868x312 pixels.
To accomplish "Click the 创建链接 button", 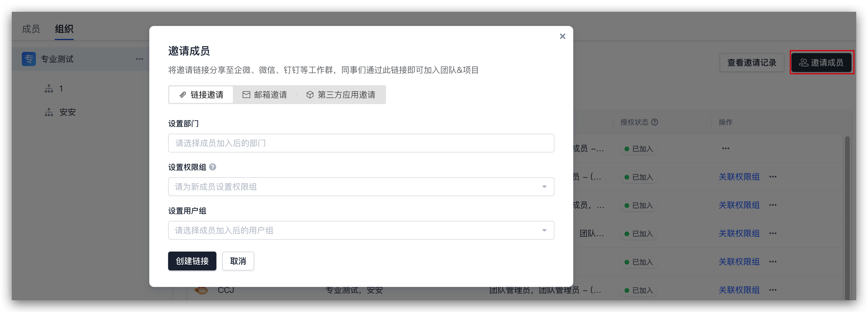I will point(192,261).
